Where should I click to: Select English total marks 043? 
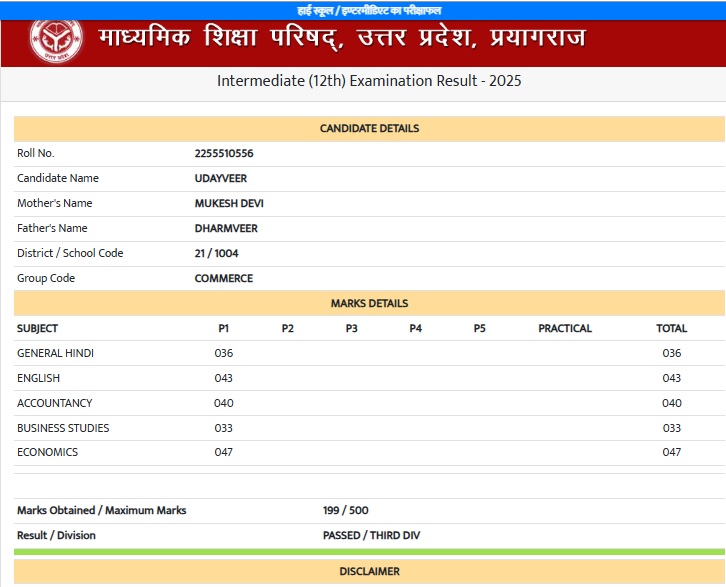pos(671,378)
